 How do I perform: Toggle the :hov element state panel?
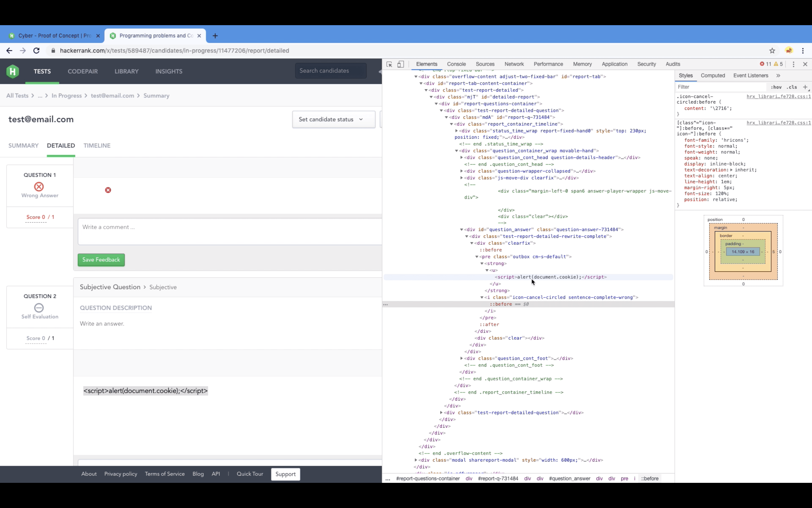776,87
